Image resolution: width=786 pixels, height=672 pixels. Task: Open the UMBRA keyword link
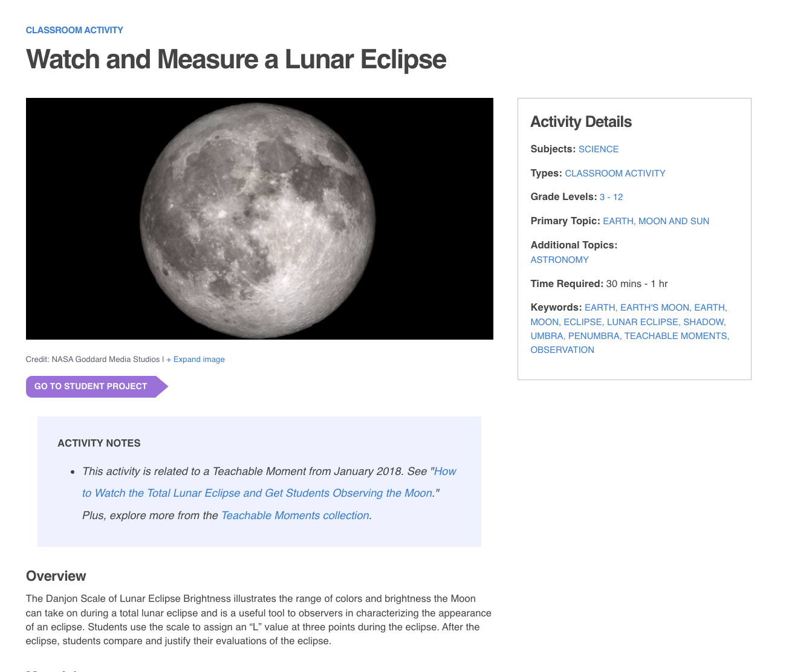point(547,335)
